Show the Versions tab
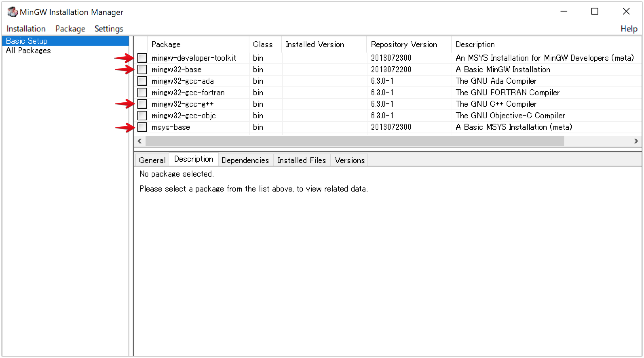644x358 pixels. (349, 160)
